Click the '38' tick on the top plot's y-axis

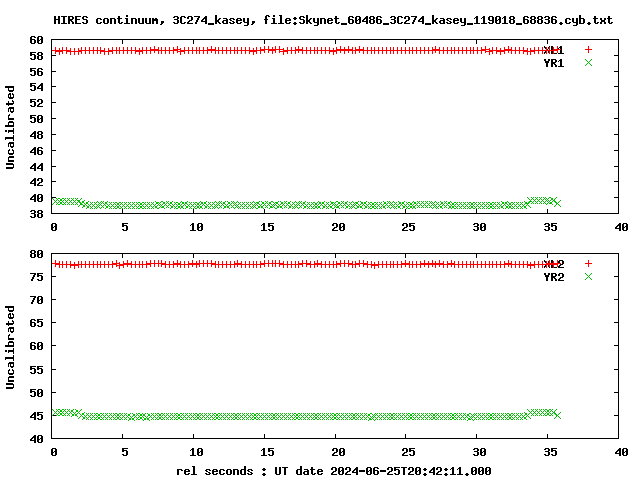click(x=36, y=213)
